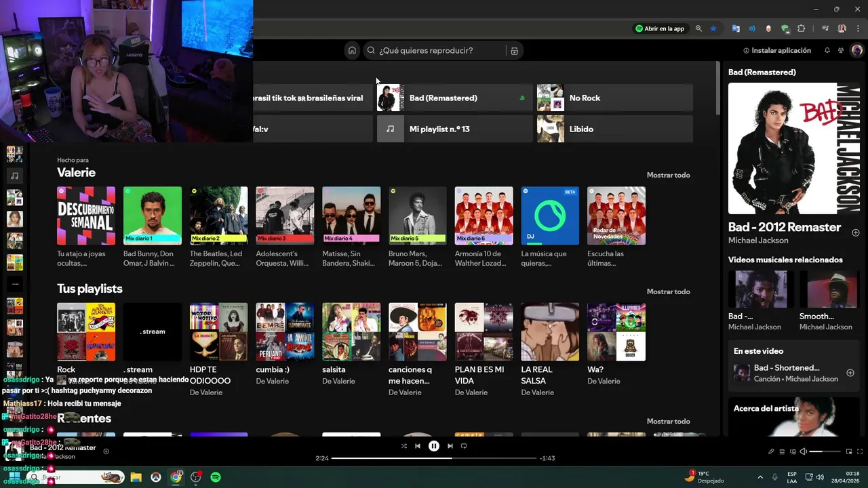Viewport: 868px width, 488px height.
Task: Open Spotify user profile menu
Action: tap(857, 50)
